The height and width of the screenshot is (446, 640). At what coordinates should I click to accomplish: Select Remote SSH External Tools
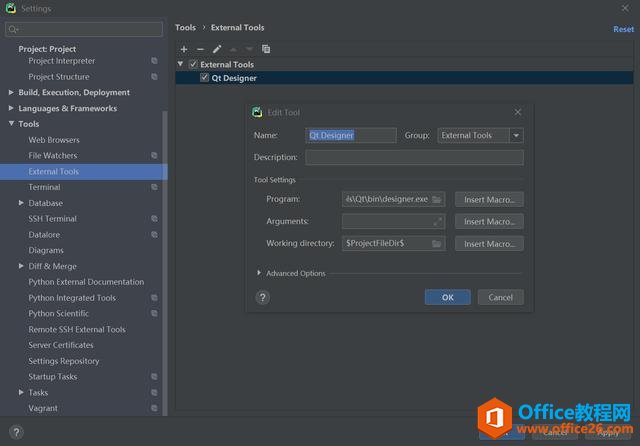pos(77,329)
